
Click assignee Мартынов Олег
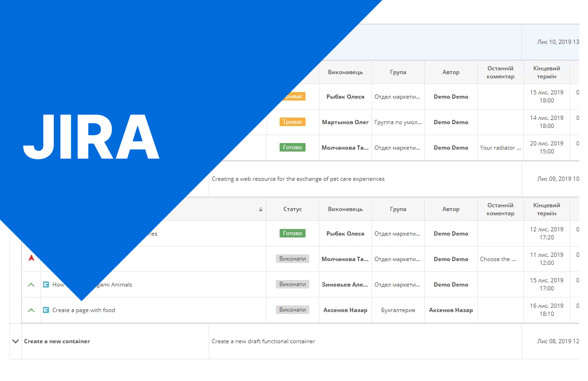point(346,122)
